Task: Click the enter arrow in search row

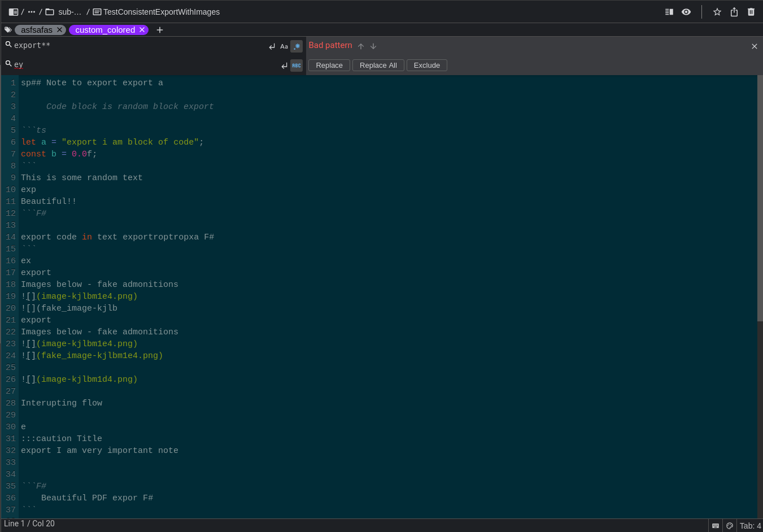Action: coord(272,46)
